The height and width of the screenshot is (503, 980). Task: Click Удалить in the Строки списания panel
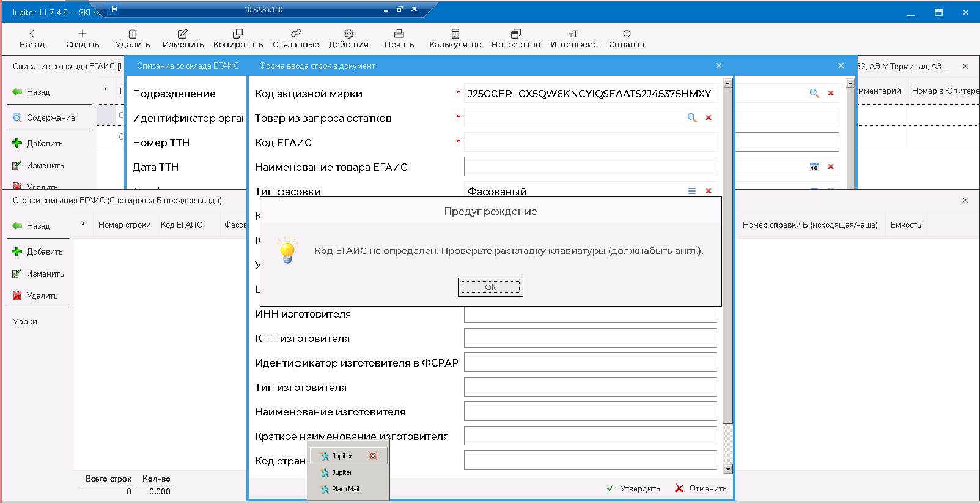click(x=35, y=296)
